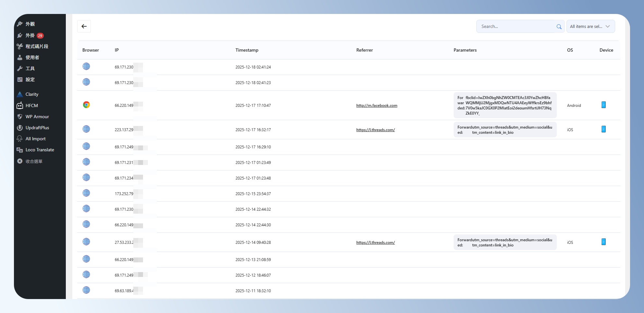Screen dimensions: 644x313
Task: Click the Android row mobile device icon
Action: click(x=603, y=105)
